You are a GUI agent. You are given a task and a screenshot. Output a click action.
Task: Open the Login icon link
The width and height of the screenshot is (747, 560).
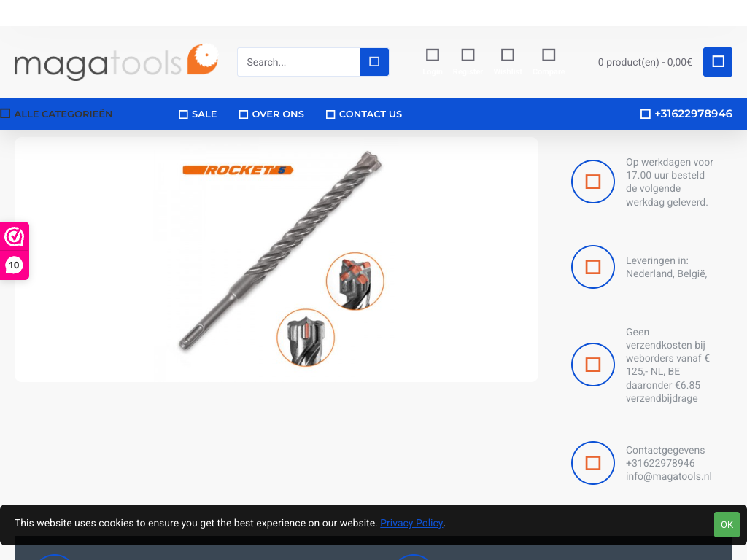[432, 62]
